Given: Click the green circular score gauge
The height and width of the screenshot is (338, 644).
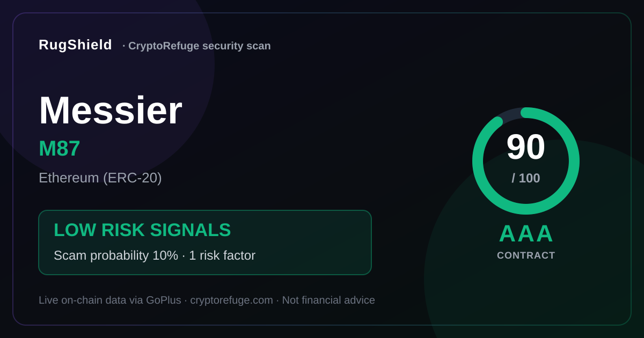Looking at the screenshot, I should (x=526, y=161).
